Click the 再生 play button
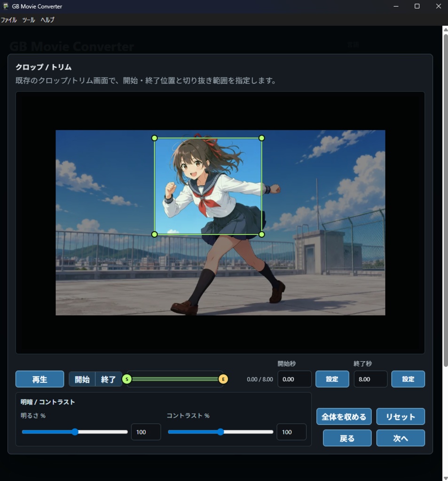 (40, 379)
